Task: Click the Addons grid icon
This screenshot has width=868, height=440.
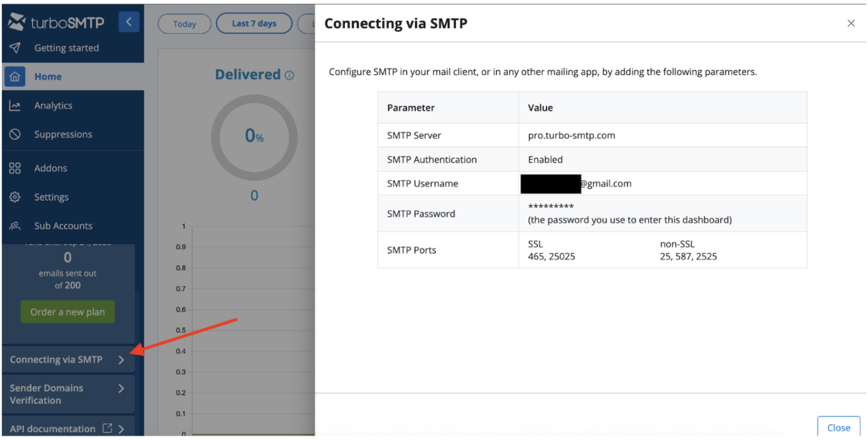Action: pyautogui.click(x=15, y=168)
